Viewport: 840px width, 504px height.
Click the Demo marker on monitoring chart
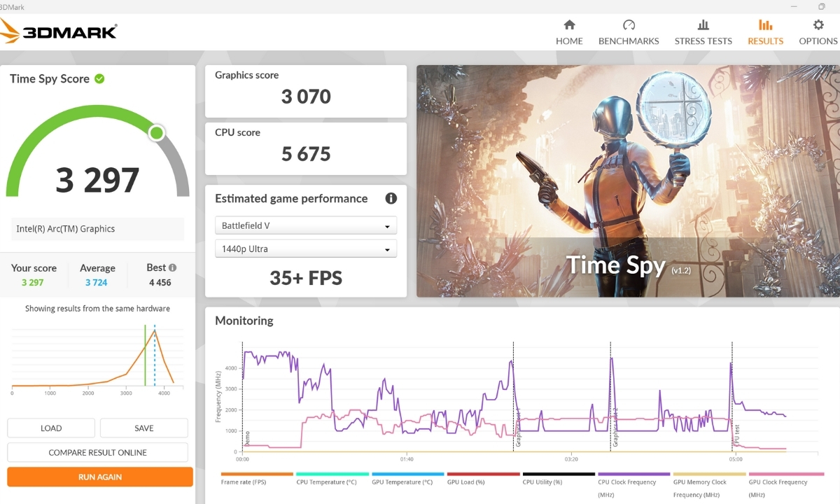(247, 437)
